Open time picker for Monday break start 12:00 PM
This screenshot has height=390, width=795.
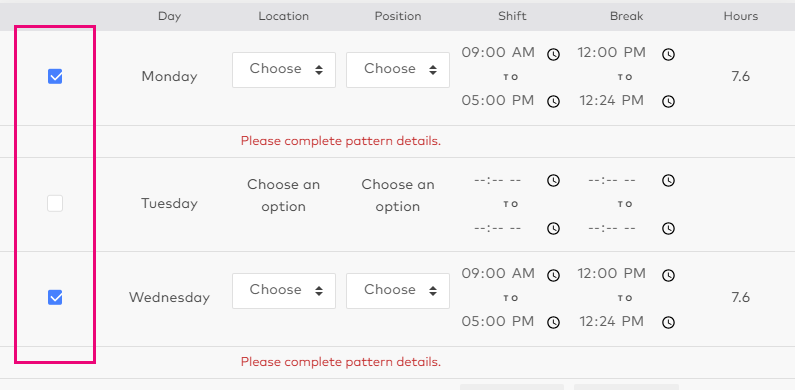coord(669,54)
